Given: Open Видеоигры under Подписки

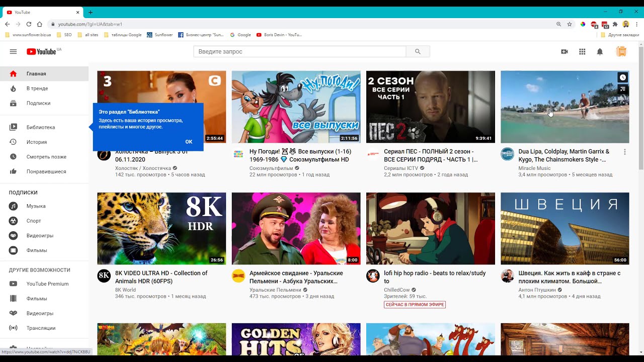Looking at the screenshot, I should (44, 236).
